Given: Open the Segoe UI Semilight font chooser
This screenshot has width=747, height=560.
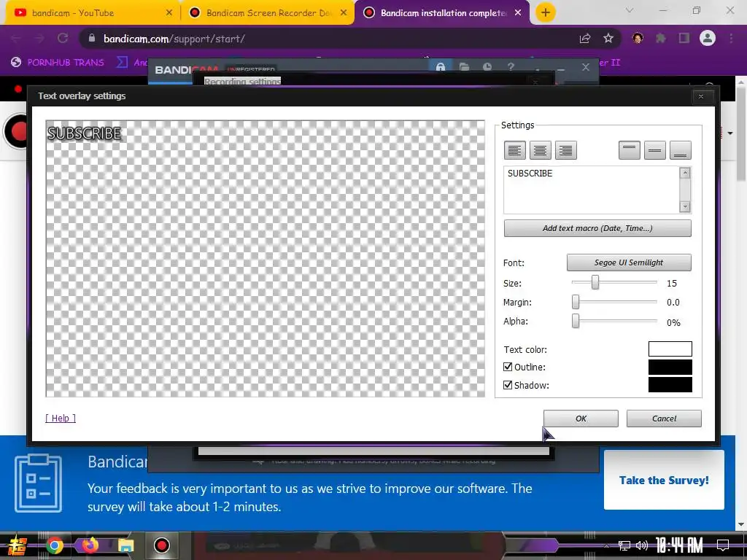Looking at the screenshot, I should (629, 262).
